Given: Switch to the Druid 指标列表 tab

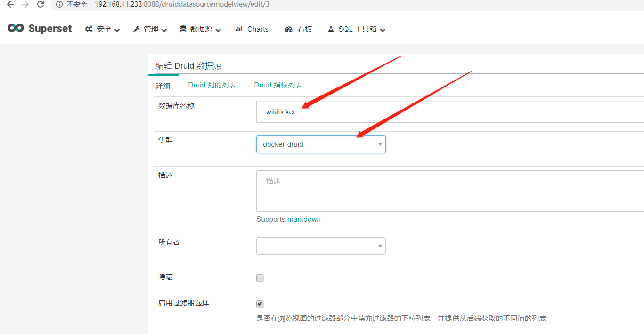Looking at the screenshot, I should tap(278, 85).
